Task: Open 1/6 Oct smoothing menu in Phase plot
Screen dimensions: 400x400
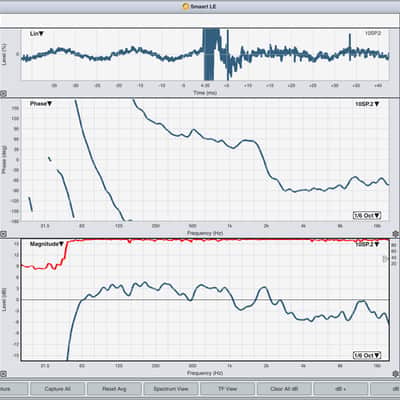Action: click(367, 215)
